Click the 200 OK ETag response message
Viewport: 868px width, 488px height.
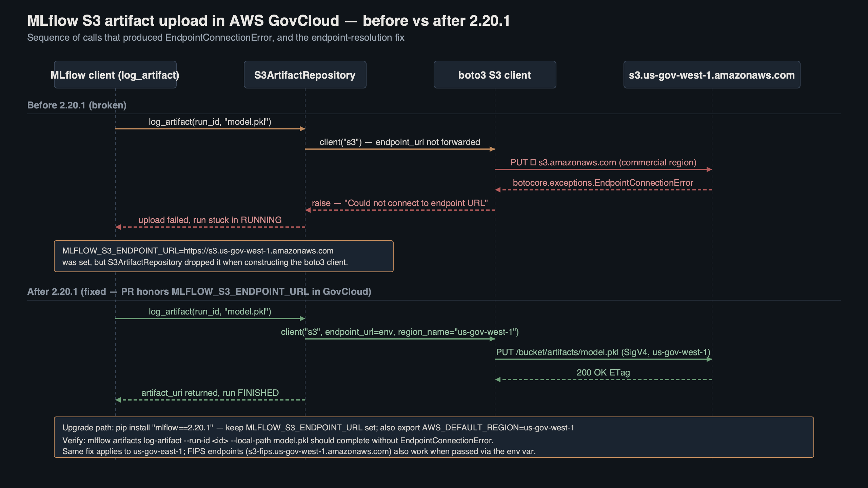604,373
